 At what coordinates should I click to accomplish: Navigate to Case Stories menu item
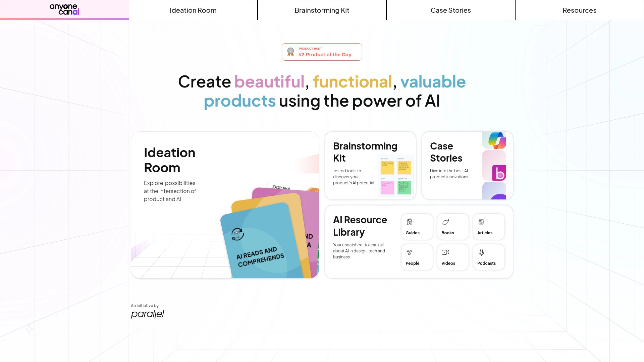[451, 10]
